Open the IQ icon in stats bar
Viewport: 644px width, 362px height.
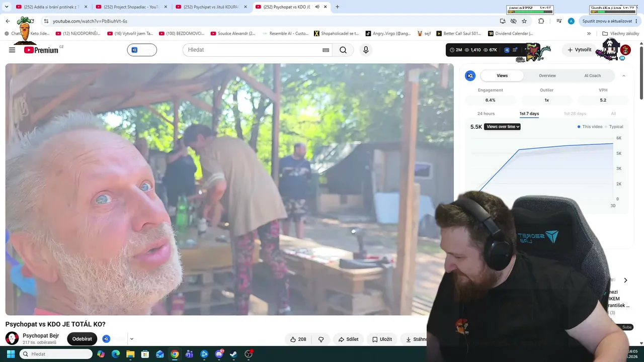point(507,50)
